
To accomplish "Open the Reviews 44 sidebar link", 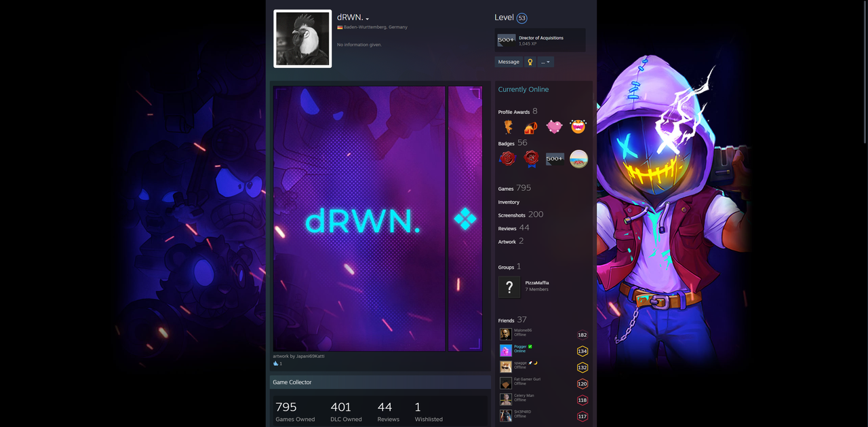I will point(513,228).
